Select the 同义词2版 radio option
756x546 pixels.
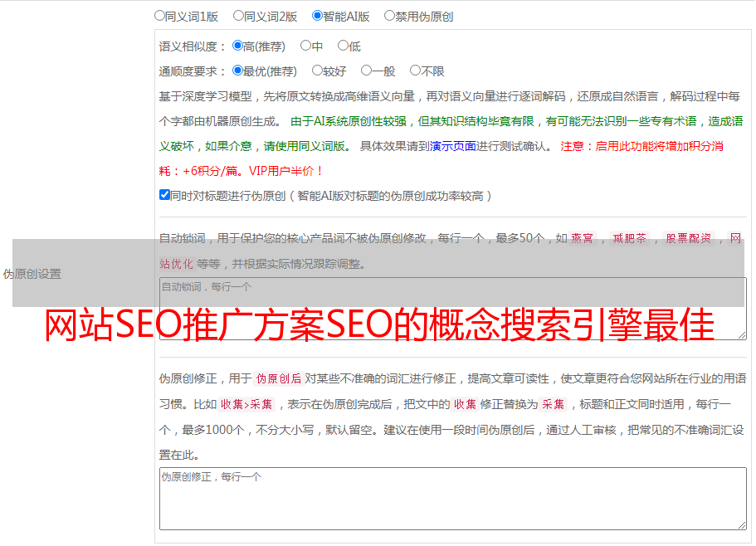click(x=238, y=16)
